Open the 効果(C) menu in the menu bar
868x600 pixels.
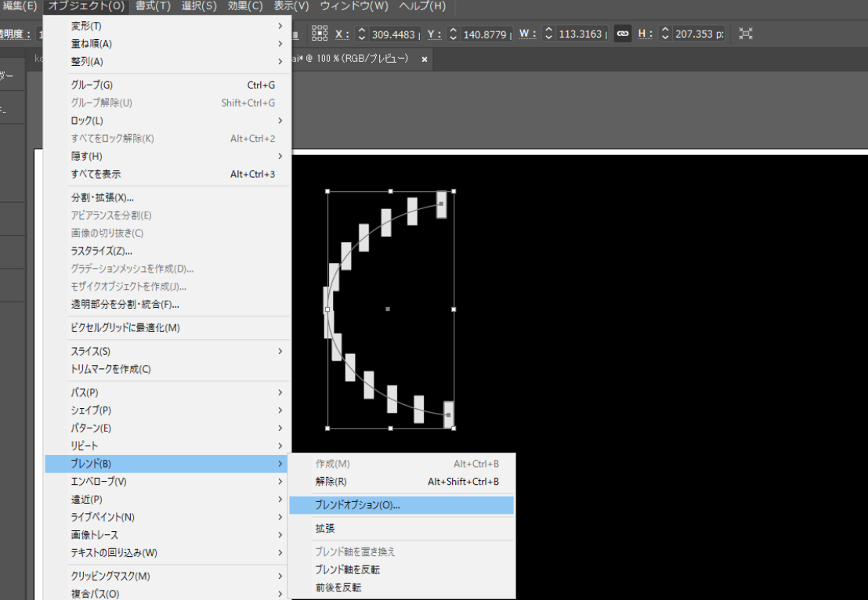click(x=244, y=6)
